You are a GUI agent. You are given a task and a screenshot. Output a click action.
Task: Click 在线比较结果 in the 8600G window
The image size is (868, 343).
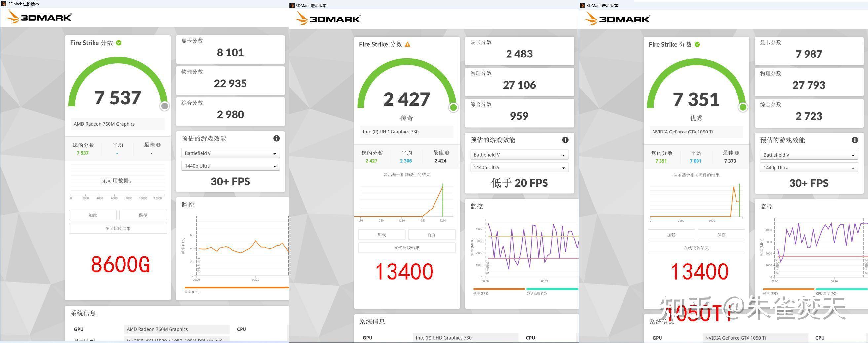pos(118,228)
